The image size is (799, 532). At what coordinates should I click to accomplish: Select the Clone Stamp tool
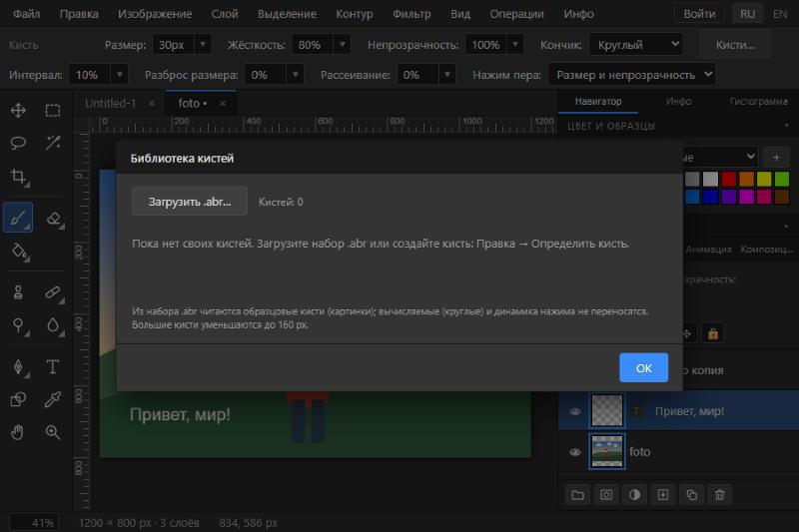[x=18, y=292]
